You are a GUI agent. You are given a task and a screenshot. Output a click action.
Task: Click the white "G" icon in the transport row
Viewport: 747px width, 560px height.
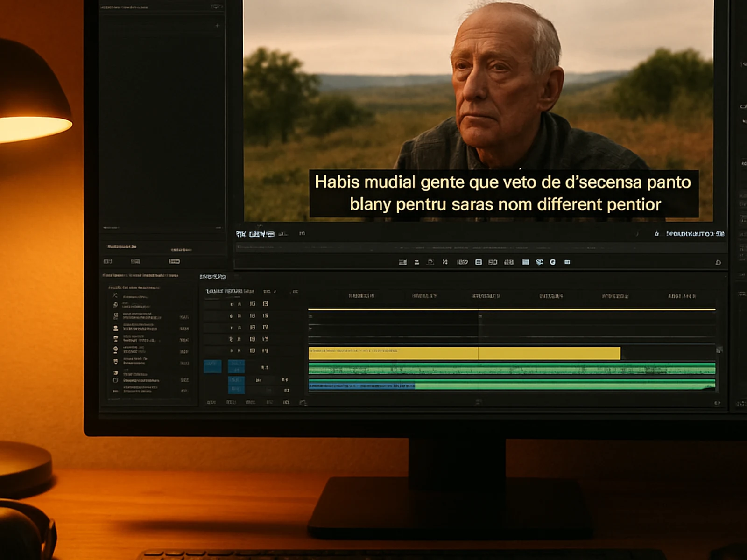click(553, 262)
